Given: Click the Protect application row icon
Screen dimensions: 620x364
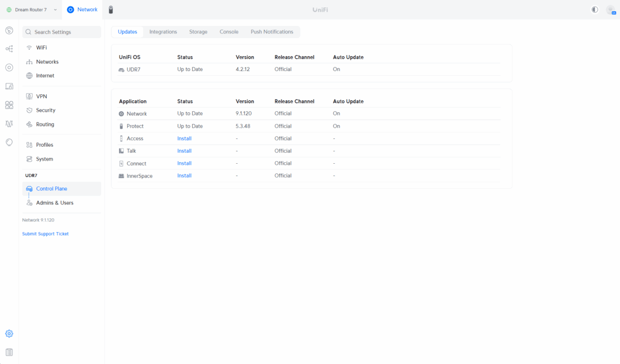Looking at the screenshot, I should click(x=121, y=126).
